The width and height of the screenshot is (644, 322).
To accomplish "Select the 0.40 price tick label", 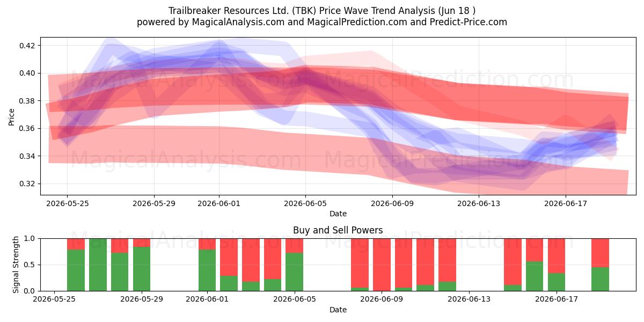I will (26, 73).
